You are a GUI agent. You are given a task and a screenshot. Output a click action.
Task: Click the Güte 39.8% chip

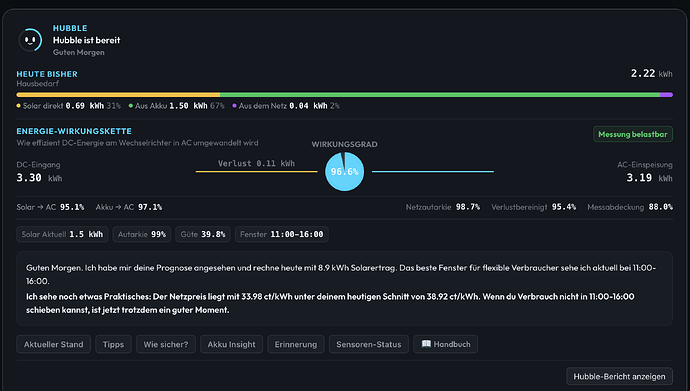click(203, 234)
